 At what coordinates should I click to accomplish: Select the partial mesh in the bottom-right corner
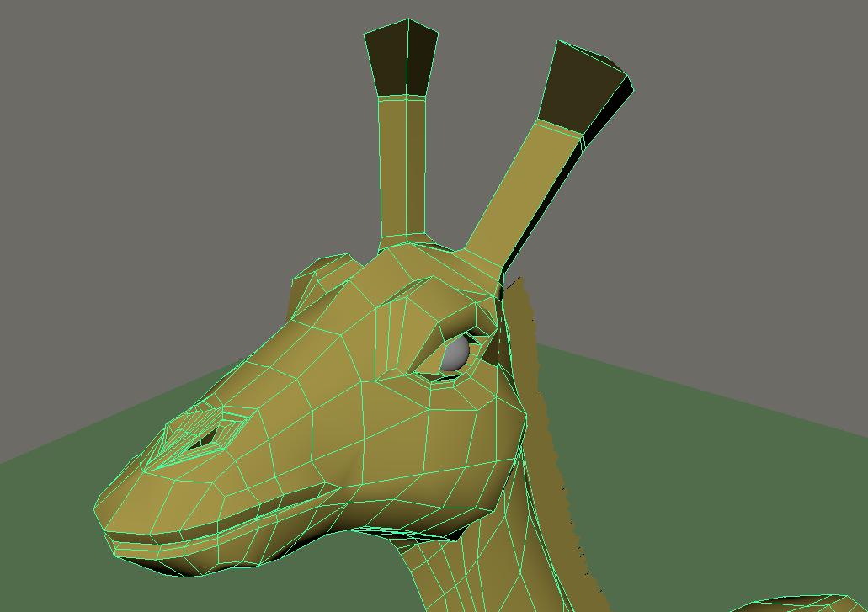click(800, 604)
